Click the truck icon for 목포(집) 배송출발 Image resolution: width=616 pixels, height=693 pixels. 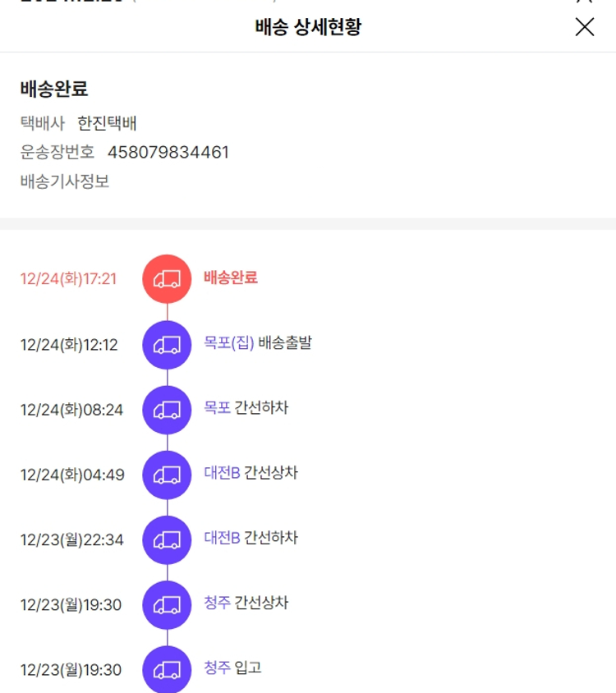coord(167,345)
